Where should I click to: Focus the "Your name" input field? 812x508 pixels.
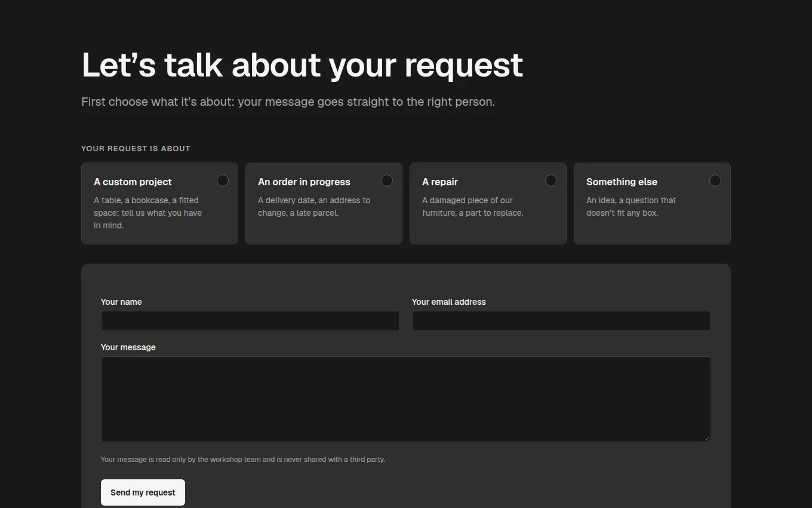click(250, 321)
